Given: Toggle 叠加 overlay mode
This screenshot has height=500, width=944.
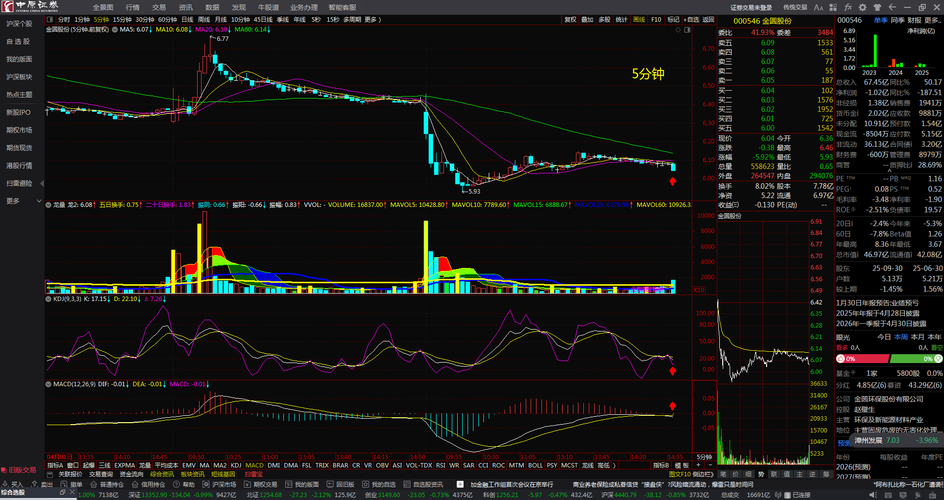Looking at the screenshot, I should (x=587, y=19).
